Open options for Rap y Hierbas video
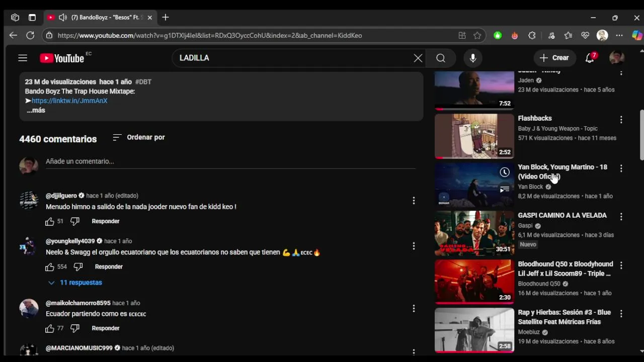 pos(621,314)
